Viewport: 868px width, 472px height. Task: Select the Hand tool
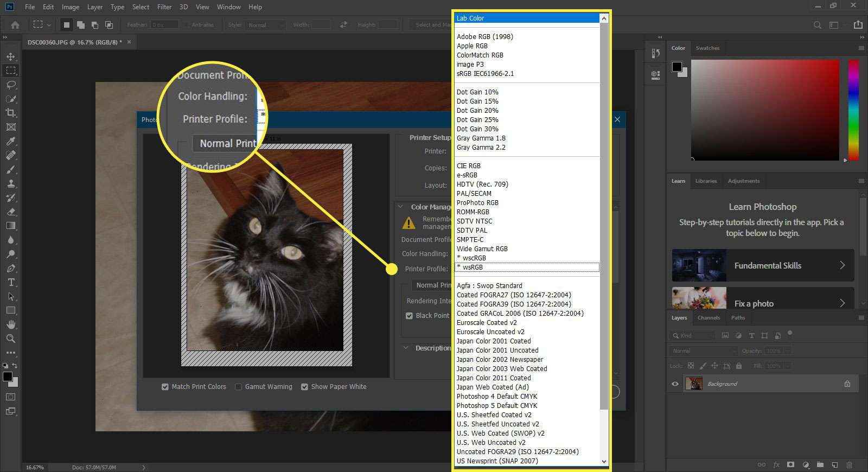(11, 324)
